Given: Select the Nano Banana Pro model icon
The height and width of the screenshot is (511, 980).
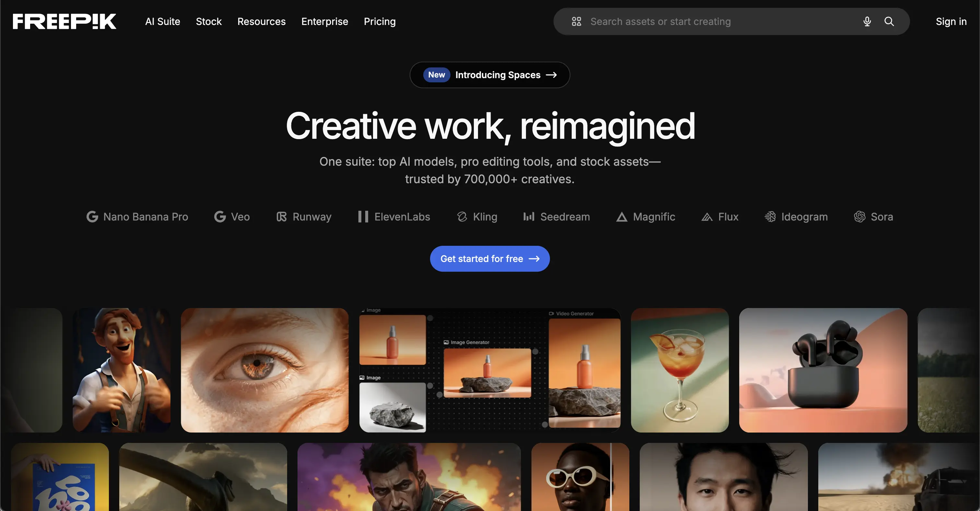Looking at the screenshot, I should pyautogui.click(x=92, y=217).
